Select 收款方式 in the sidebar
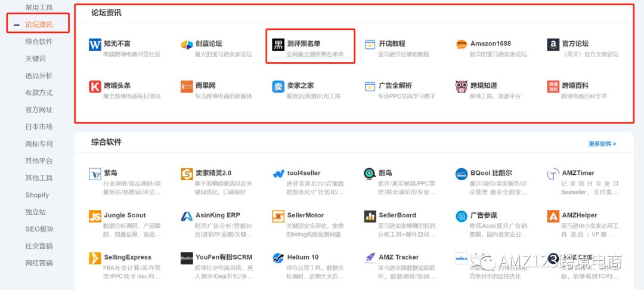 coord(39,93)
